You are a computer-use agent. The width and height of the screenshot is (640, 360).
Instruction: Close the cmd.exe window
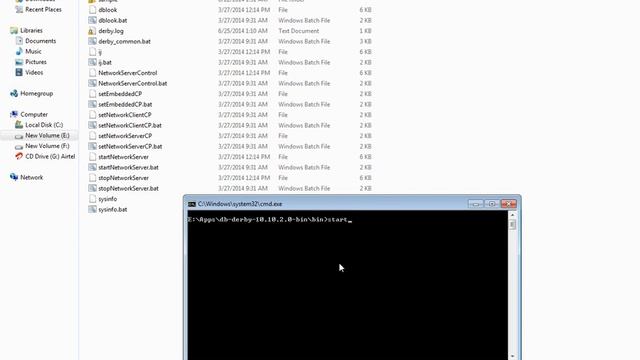509,204
